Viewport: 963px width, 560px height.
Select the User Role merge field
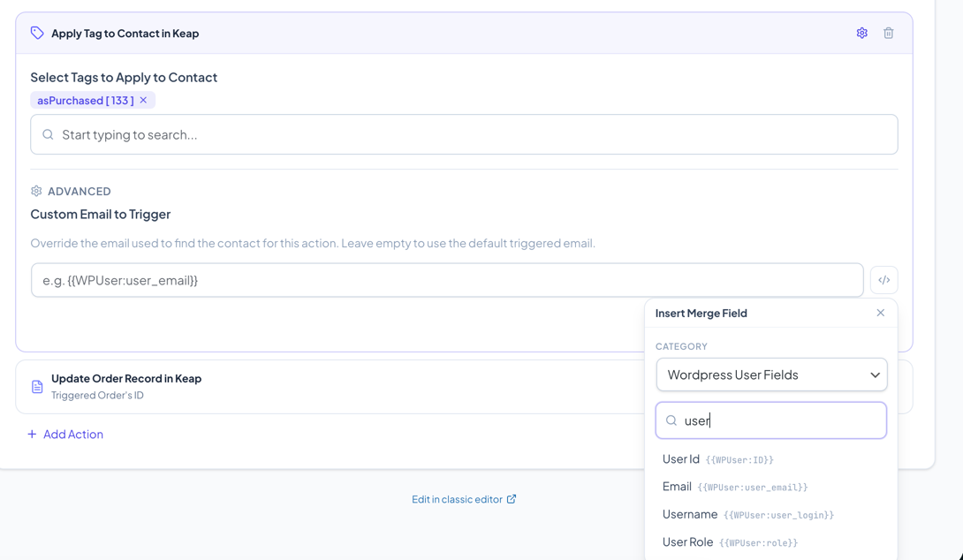click(687, 541)
